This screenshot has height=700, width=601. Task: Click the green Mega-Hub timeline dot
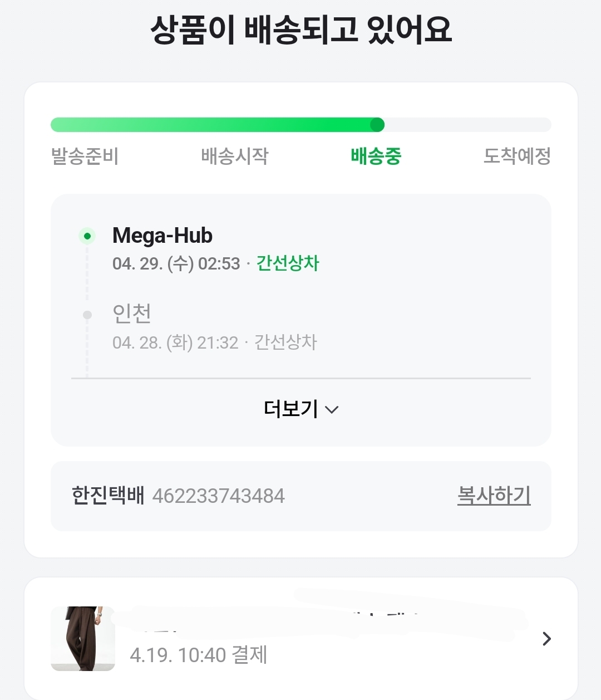coord(87,236)
